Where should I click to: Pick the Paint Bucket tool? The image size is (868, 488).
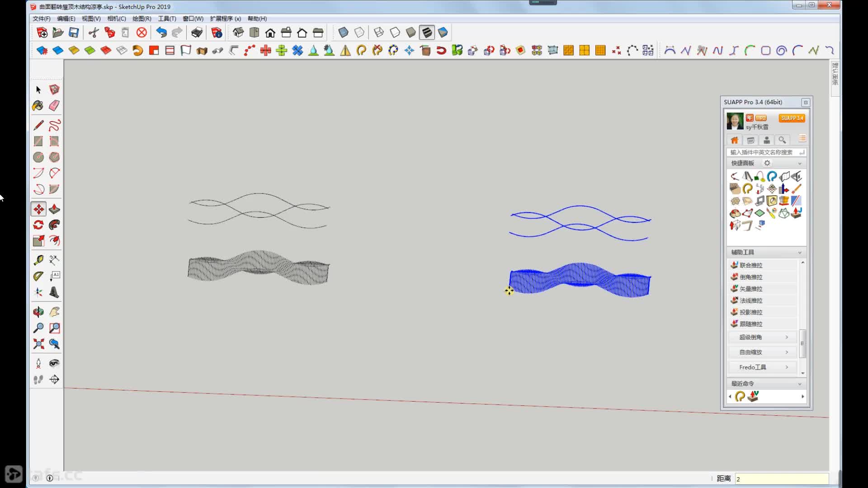[38, 106]
